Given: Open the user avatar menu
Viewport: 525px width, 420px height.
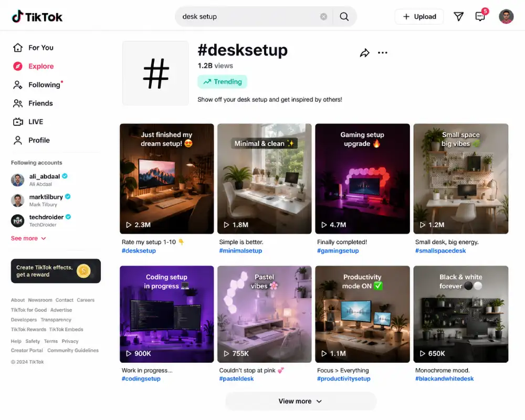Looking at the screenshot, I should point(506,16).
